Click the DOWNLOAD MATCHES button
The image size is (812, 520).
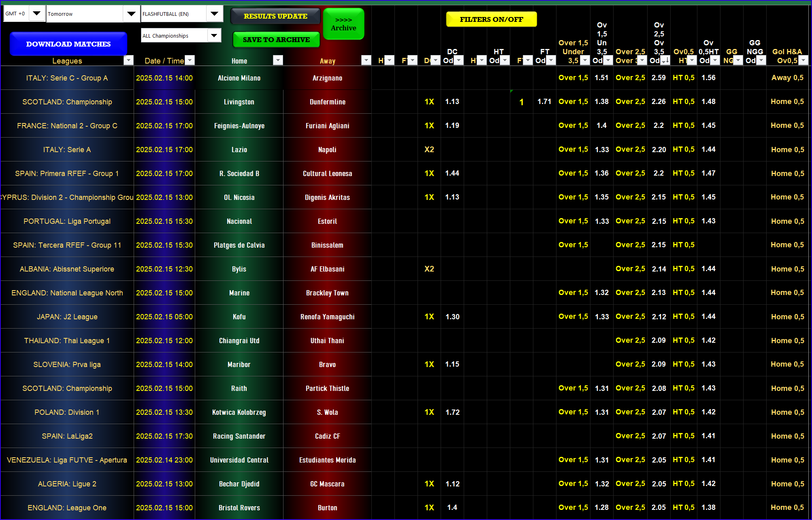[68, 43]
